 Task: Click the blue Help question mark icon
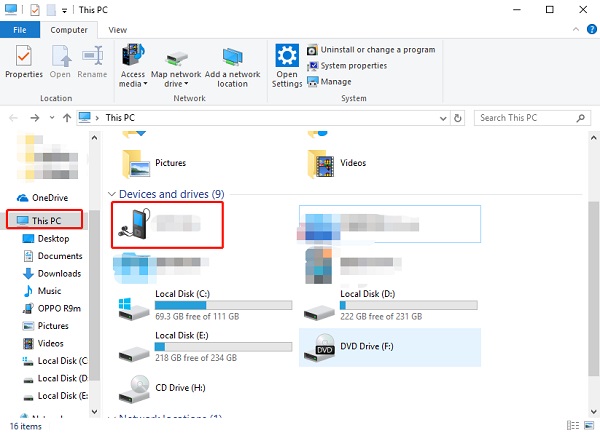pos(592,29)
